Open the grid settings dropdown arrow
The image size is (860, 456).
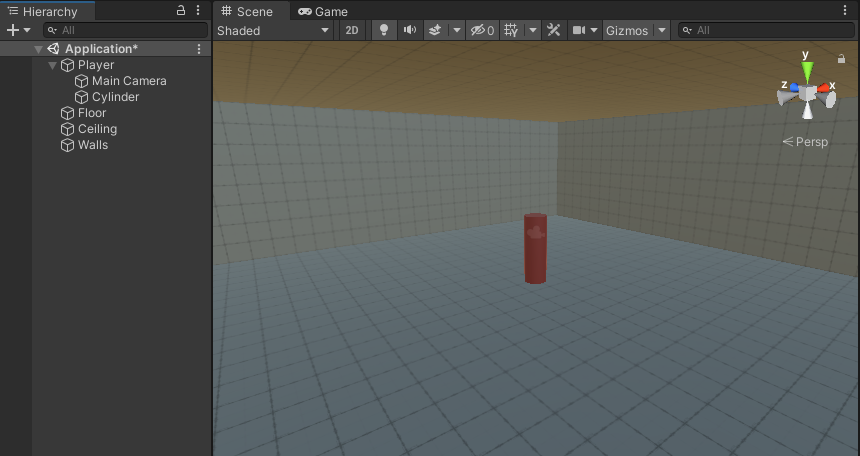pos(533,30)
